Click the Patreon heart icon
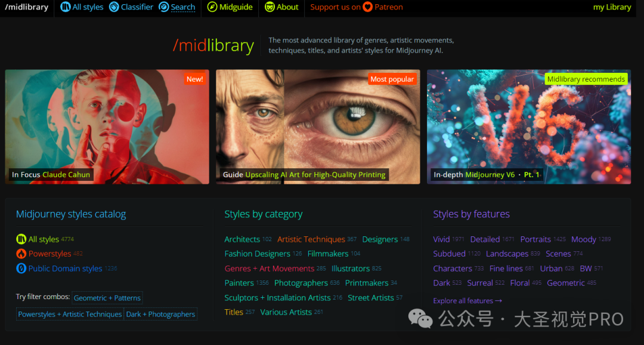The width and height of the screenshot is (644, 345). (367, 7)
